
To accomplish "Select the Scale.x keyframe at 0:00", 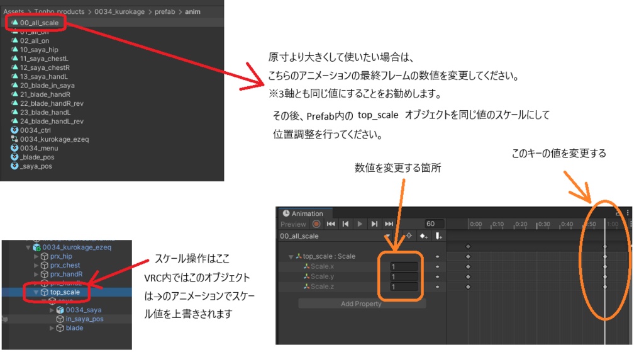I will point(468,266).
